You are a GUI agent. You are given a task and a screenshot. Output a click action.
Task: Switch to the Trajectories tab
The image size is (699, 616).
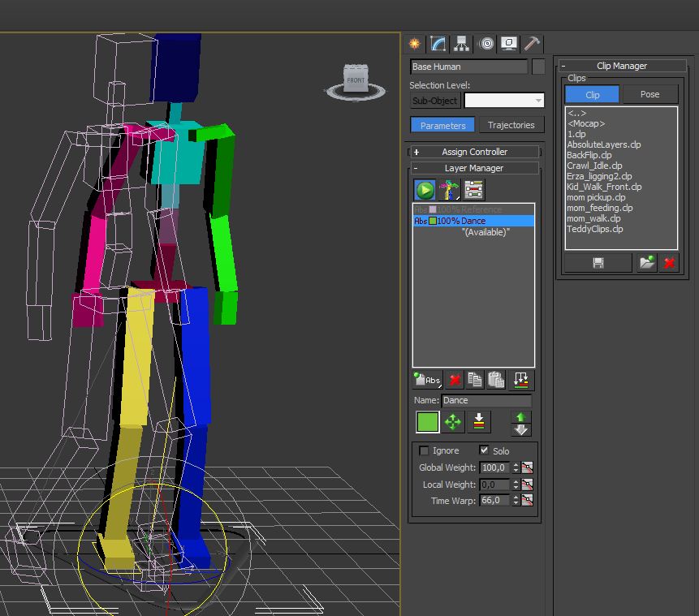[511, 124]
